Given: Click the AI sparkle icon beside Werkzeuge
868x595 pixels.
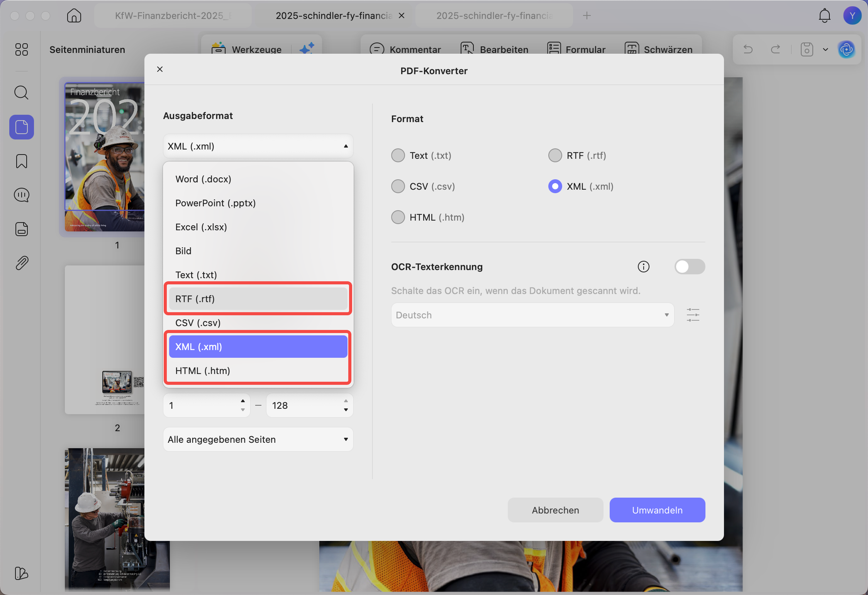Looking at the screenshot, I should [x=307, y=48].
